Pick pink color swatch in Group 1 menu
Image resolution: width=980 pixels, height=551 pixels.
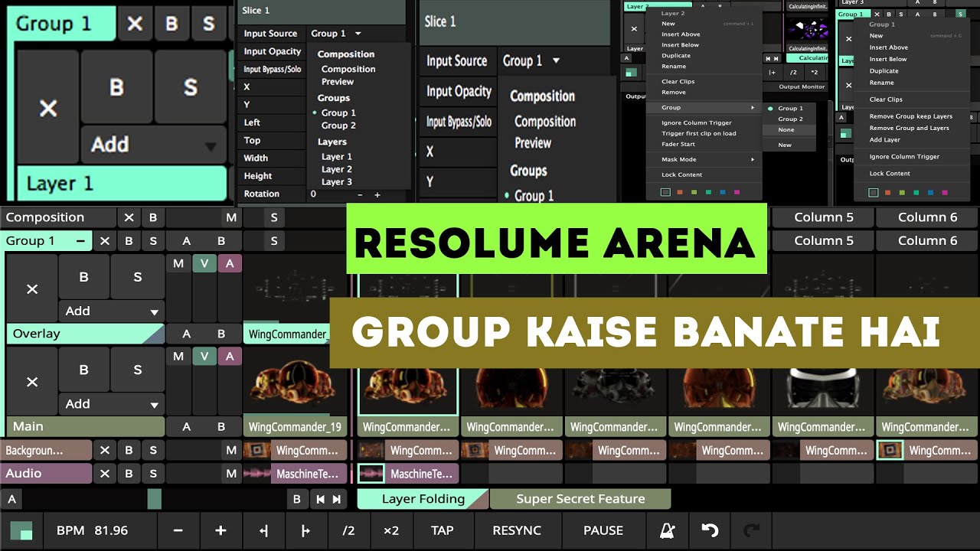944,193
